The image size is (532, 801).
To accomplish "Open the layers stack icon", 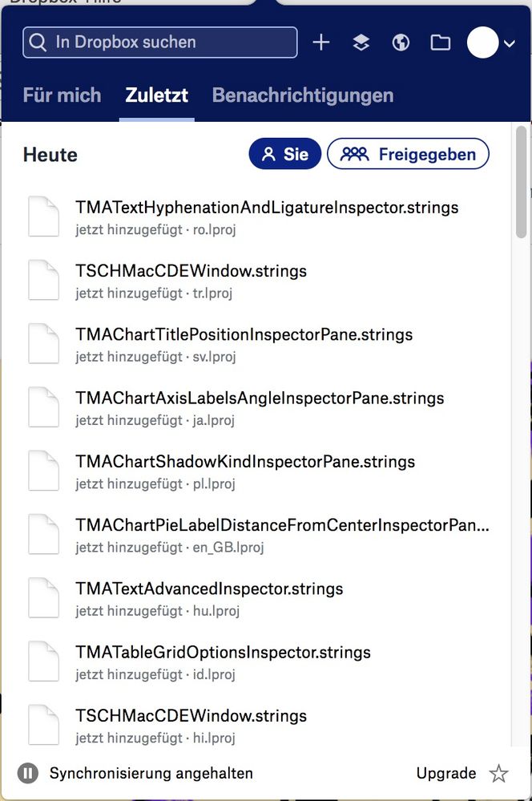I will (x=361, y=42).
